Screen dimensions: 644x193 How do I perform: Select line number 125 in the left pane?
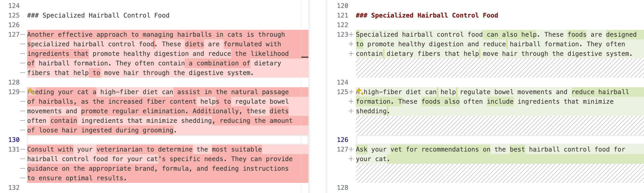pyautogui.click(x=14, y=15)
